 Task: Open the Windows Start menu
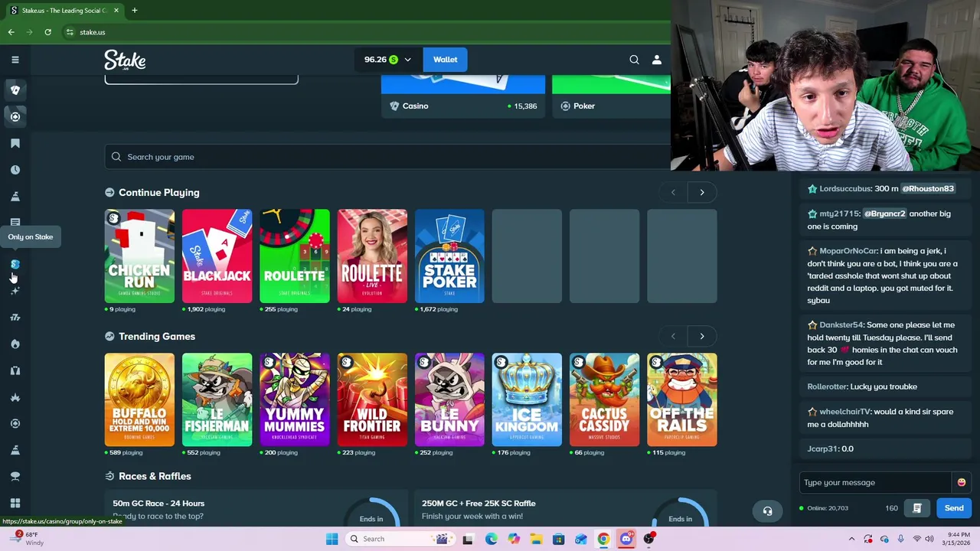332,539
